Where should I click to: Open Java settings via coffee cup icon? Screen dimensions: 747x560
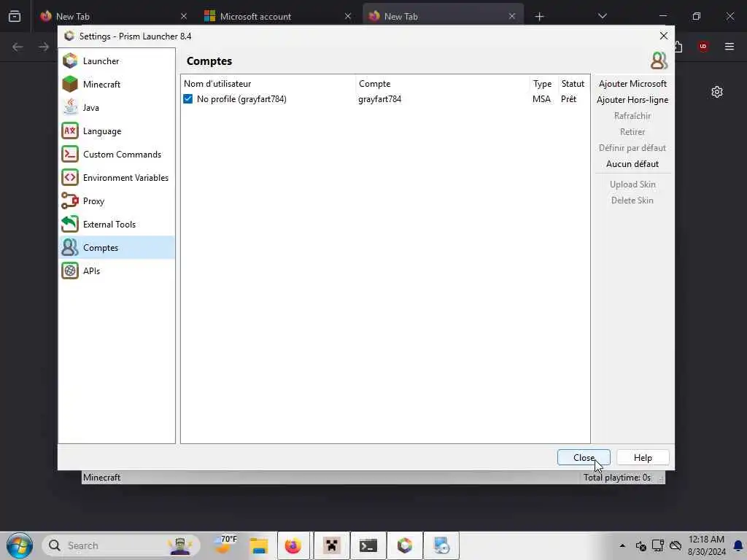pos(70,108)
